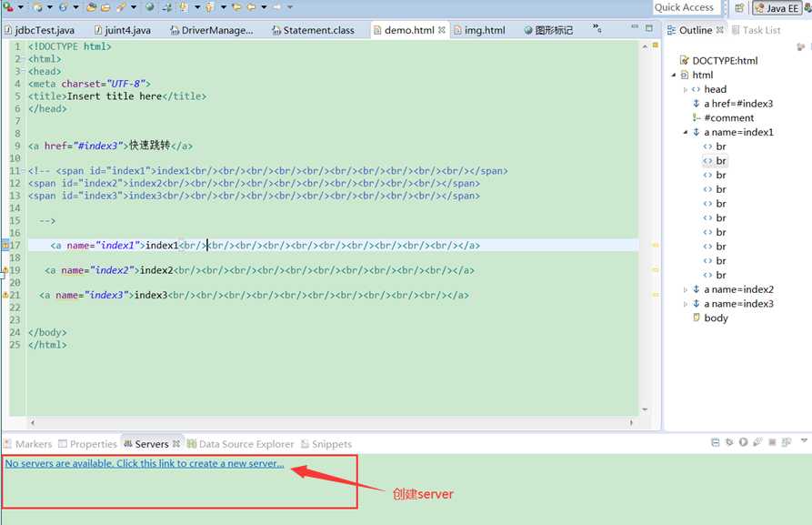
Task: Close the Servers view
Action: tap(176, 444)
